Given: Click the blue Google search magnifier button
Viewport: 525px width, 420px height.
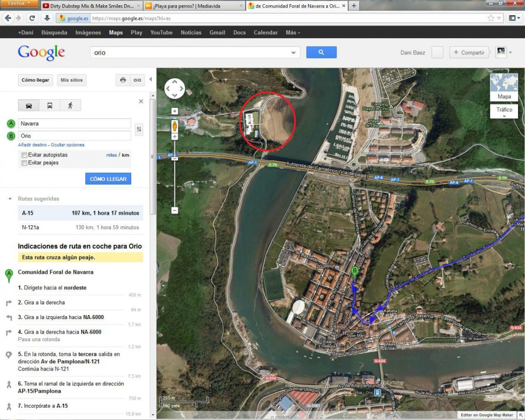Looking at the screenshot, I should (321, 52).
